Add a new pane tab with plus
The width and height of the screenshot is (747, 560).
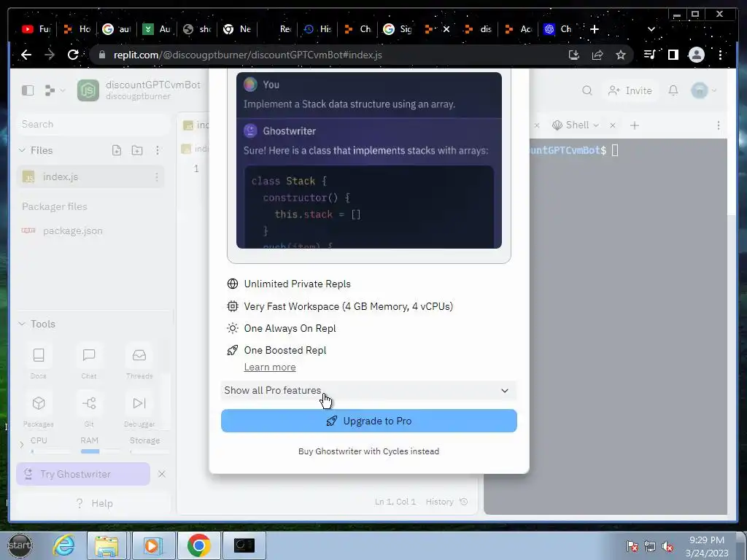click(634, 125)
